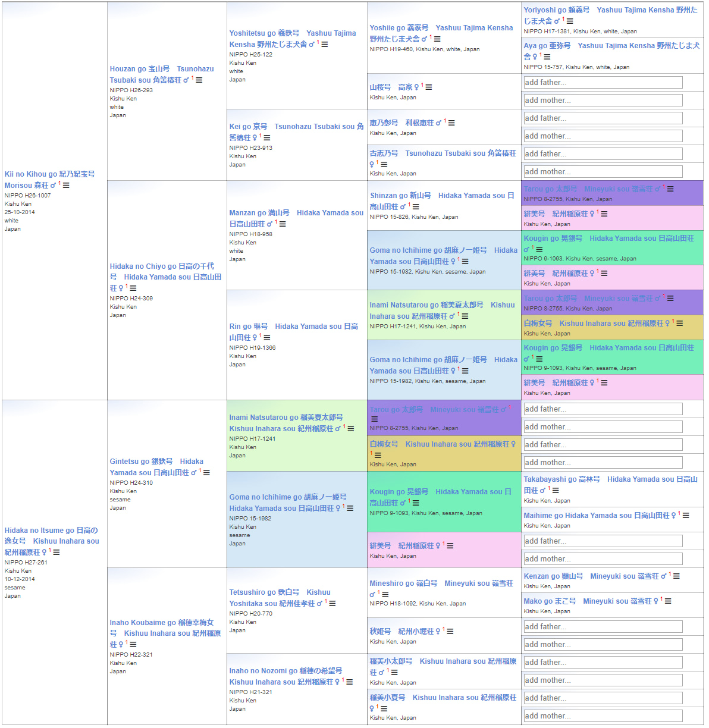Click the red superscript 1 beside Aya go

point(540,55)
